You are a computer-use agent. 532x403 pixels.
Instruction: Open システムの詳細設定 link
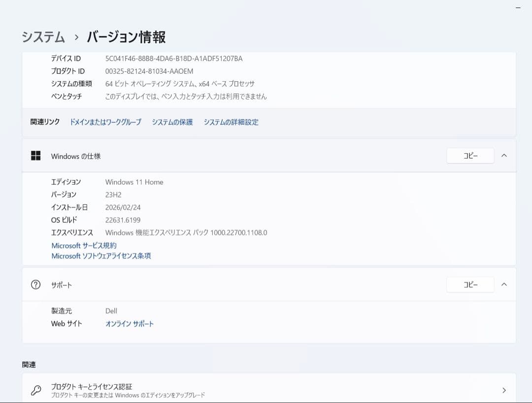coord(231,122)
